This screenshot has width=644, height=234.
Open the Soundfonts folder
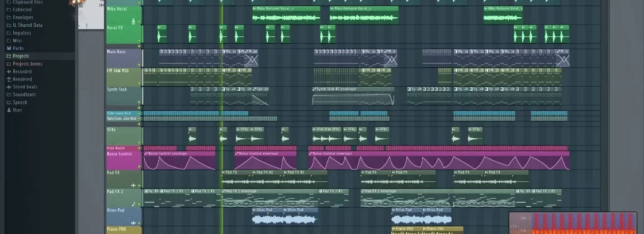point(24,95)
